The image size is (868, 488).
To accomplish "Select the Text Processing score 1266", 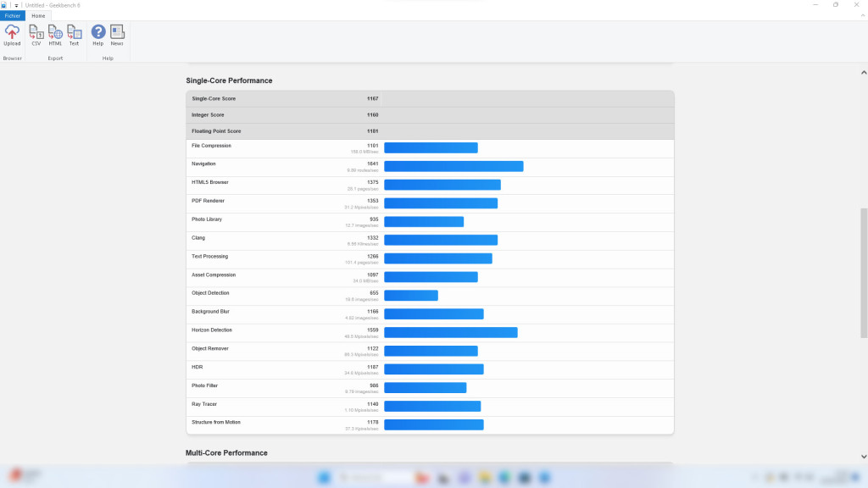I will tap(373, 256).
